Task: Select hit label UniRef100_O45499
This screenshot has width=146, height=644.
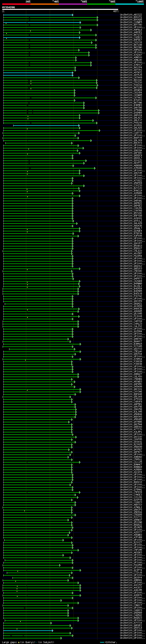Action: [x=131, y=387]
